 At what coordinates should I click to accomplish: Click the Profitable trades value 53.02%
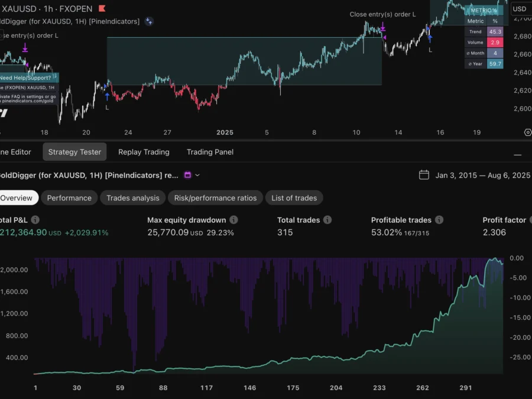(x=387, y=232)
